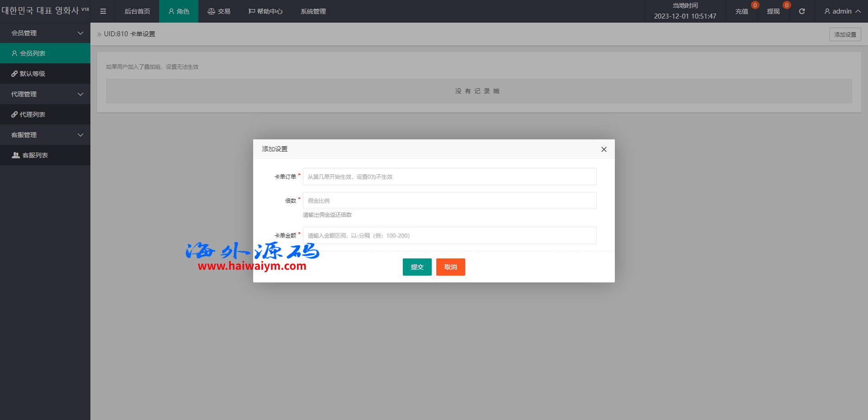
Task: Open the 帮助中心 top menu
Action: point(265,11)
